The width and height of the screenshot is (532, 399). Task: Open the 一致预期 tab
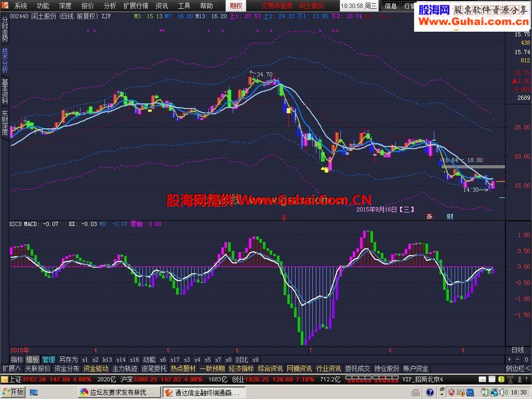click(212, 368)
